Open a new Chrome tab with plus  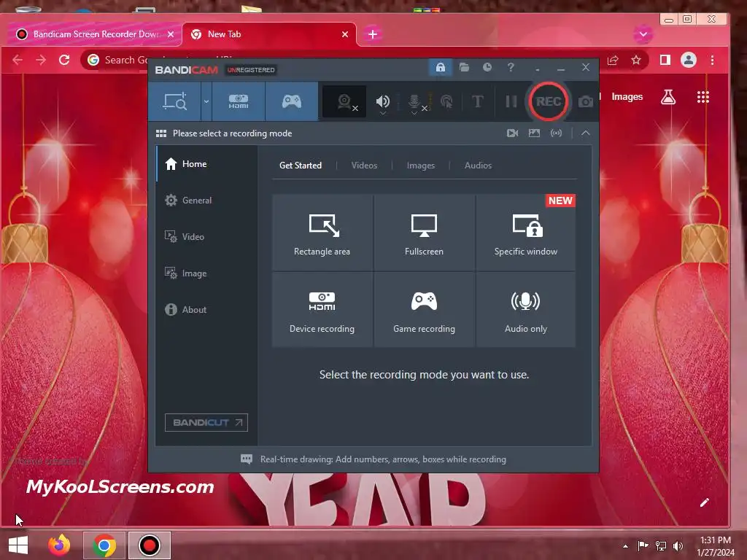373,34
